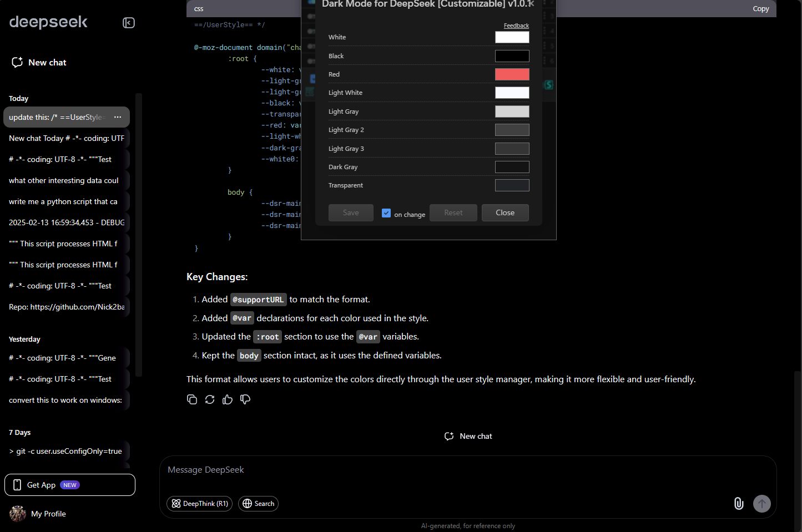The image size is (802, 532).
Task: Open the Light Gray color swatch
Action: click(x=512, y=112)
